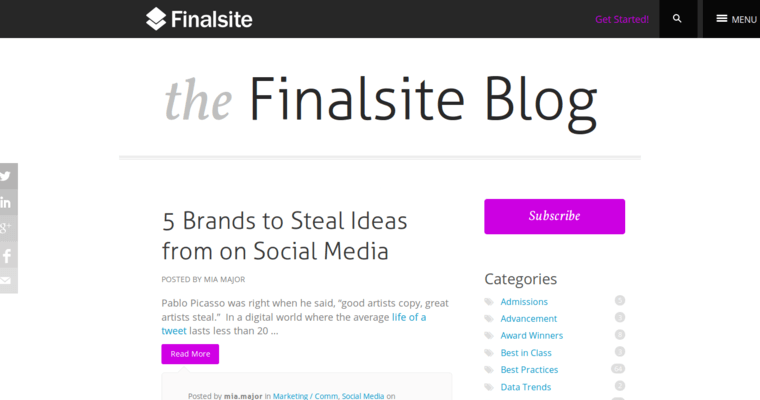
Task: Open the Award Winners category
Action: pyautogui.click(x=531, y=335)
